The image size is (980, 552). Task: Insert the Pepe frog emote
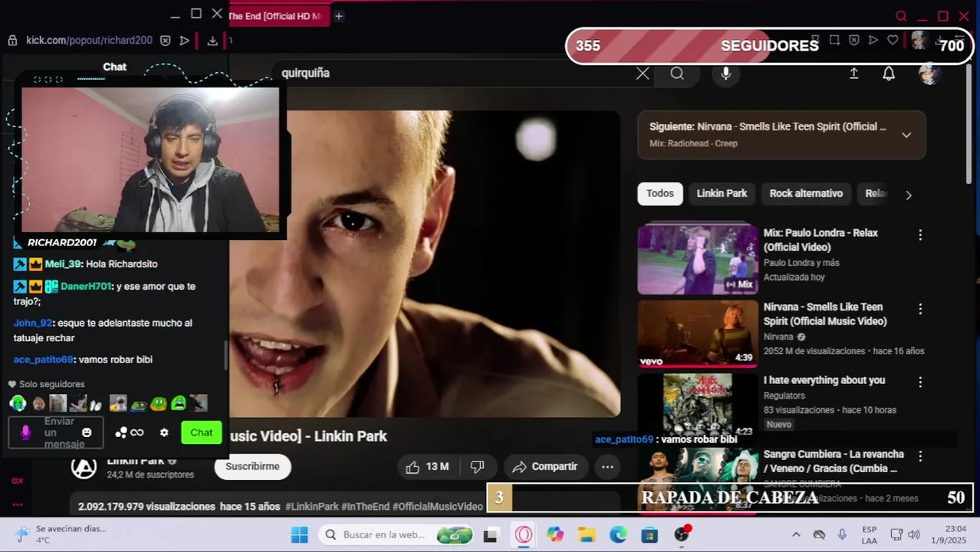pos(139,403)
